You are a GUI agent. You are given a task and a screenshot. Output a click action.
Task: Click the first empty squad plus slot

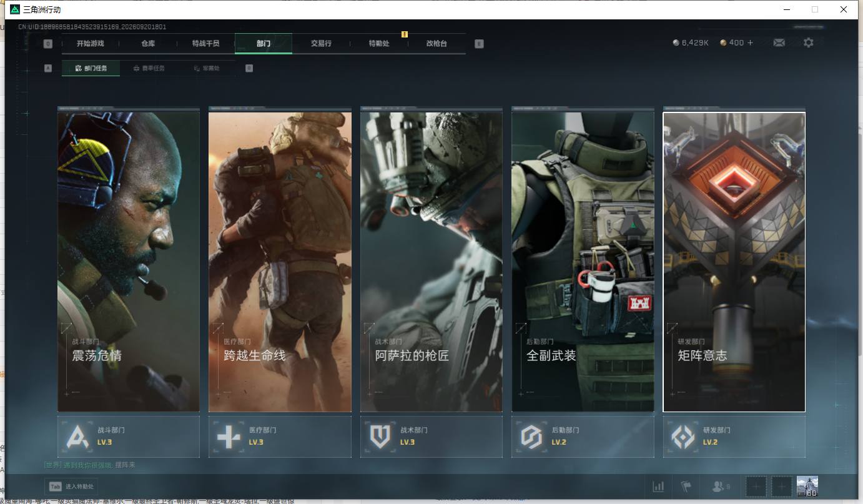pos(756,486)
